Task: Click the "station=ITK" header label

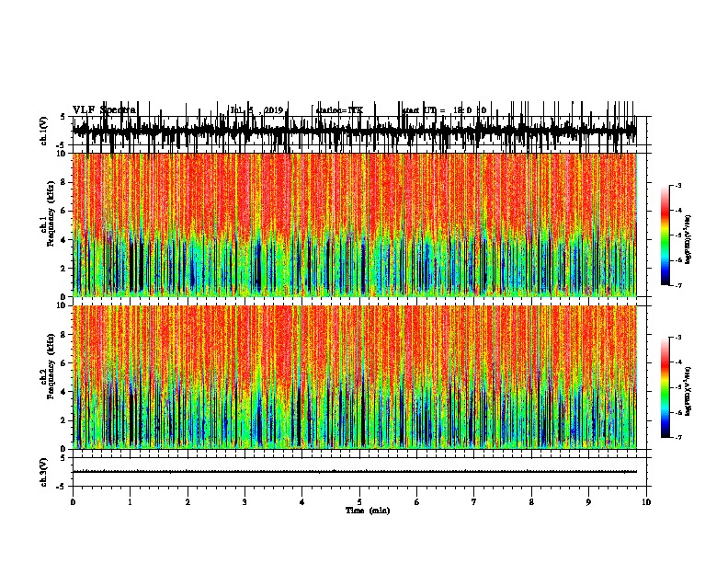Action: pyautogui.click(x=339, y=110)
